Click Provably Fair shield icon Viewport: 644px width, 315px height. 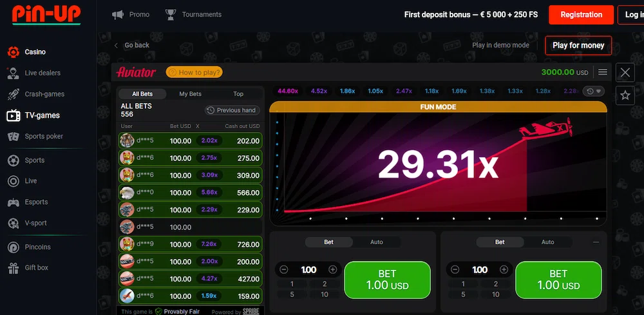click(x=158, y=311)
